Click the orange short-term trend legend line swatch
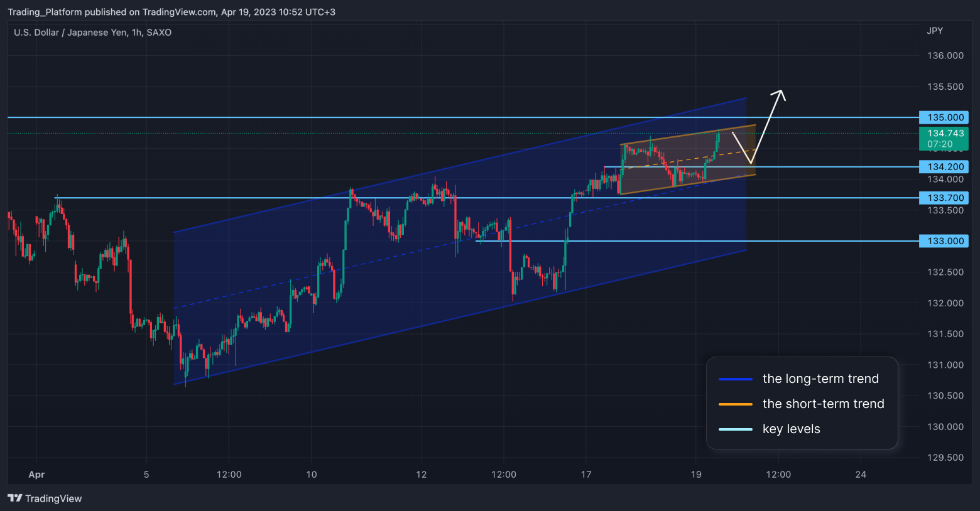The image size is (980, 511). (736, 404)
